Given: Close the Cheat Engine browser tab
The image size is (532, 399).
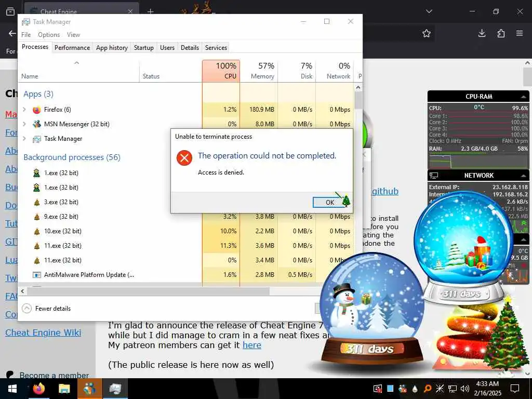Looking at the screenshot, I should (130, 11).
